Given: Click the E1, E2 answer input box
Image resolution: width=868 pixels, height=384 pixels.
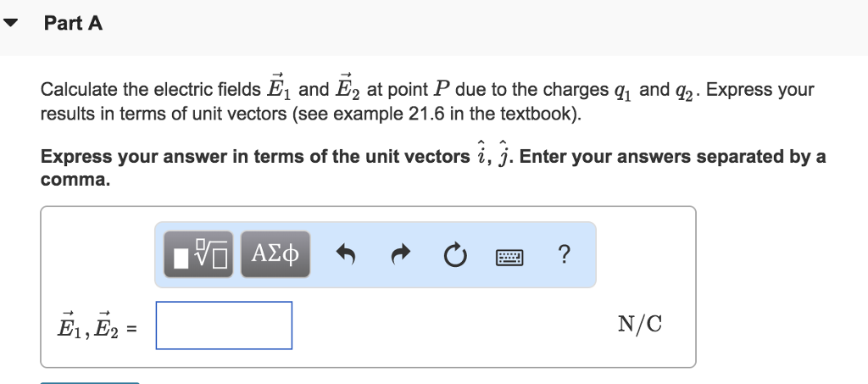Looking at the screenshot, I should coord(224,326).
